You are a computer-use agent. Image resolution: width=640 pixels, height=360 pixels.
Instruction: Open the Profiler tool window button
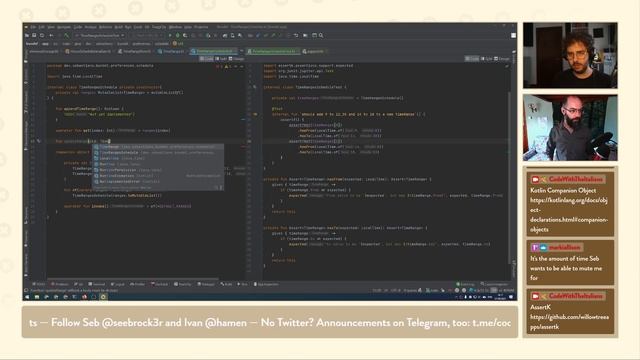[137, 284]
